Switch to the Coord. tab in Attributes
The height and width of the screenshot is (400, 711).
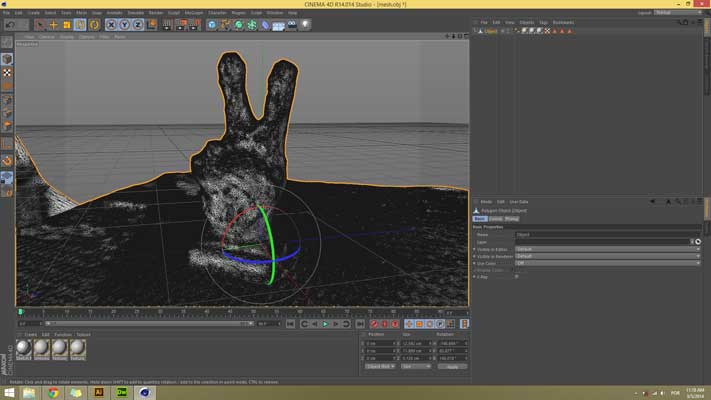[496, 218]
